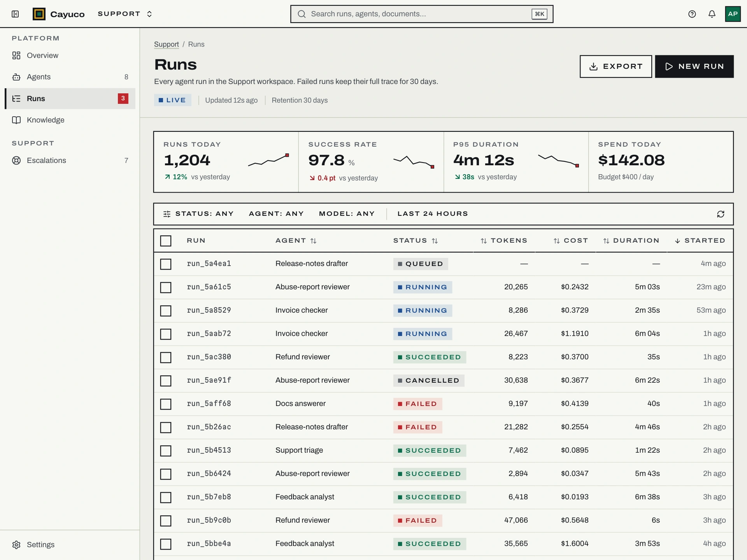This screenshot has height=560, width=747.
Task: Open the Status: Any filter
Action: point(204,214)
